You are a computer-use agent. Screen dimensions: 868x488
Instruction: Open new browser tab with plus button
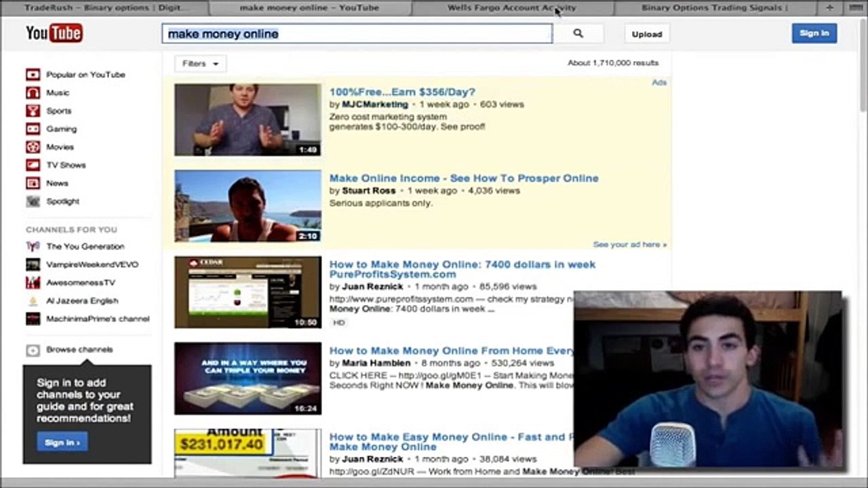(x=829, y=7)
